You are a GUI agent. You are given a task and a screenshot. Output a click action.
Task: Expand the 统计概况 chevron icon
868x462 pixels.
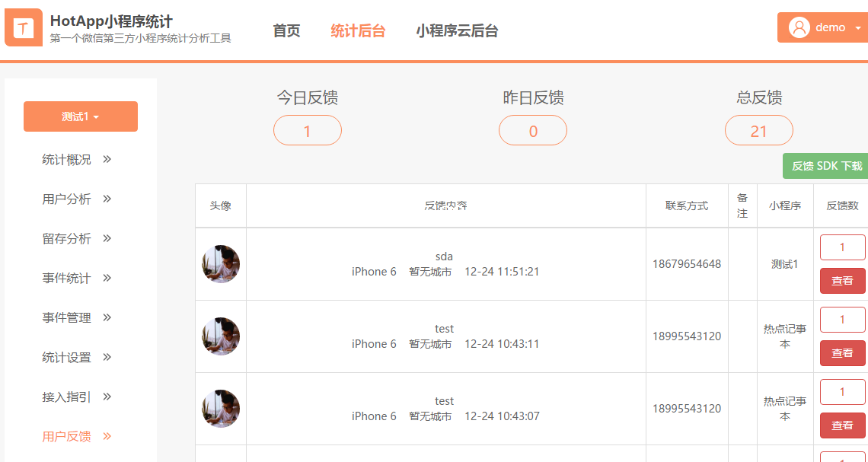coord(107,159)
